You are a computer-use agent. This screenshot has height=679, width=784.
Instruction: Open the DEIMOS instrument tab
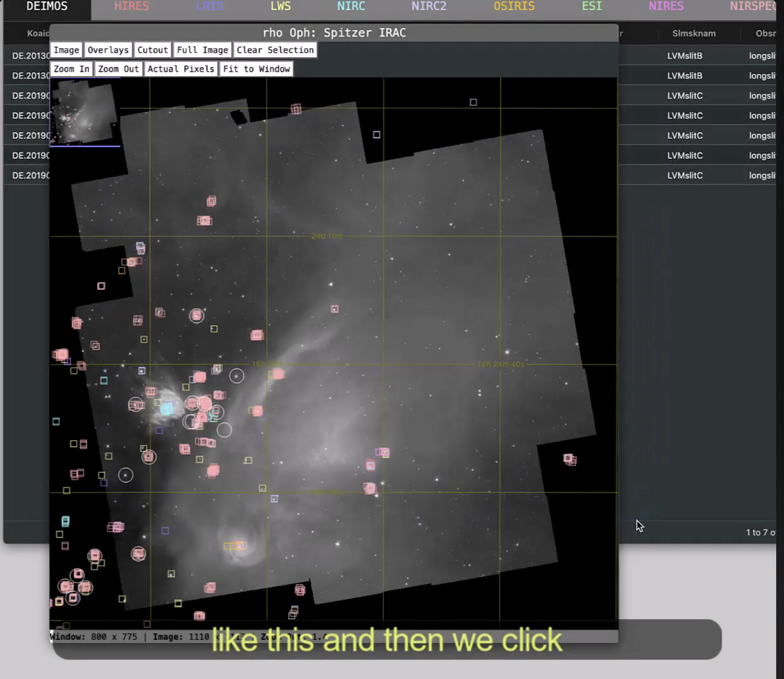point(47,7)
